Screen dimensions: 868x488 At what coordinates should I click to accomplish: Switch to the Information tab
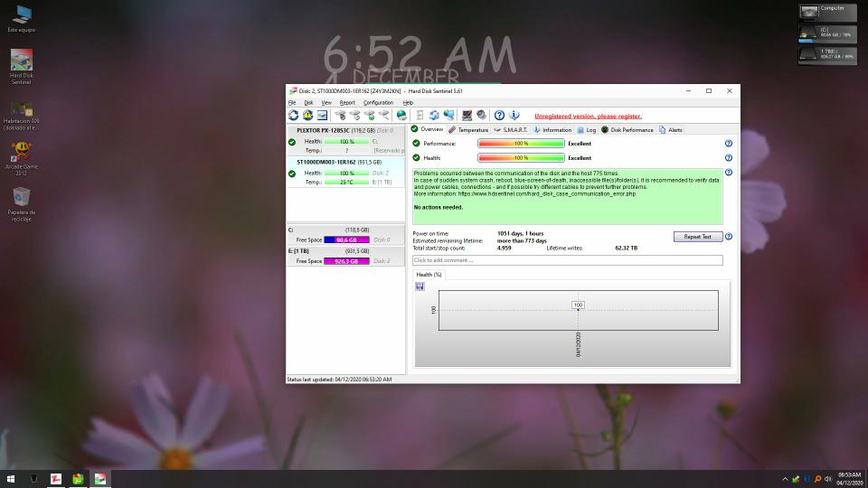[x=552, y=130]
